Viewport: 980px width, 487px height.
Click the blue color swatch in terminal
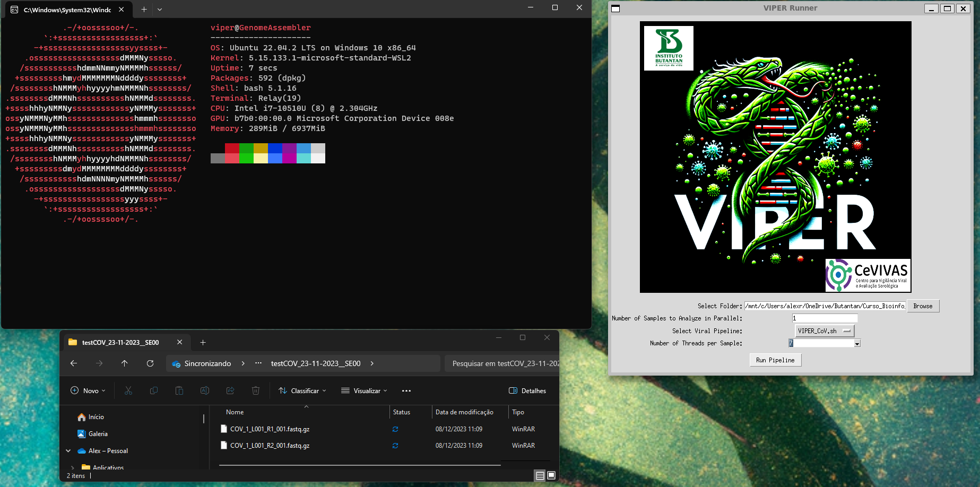point(275,148)
